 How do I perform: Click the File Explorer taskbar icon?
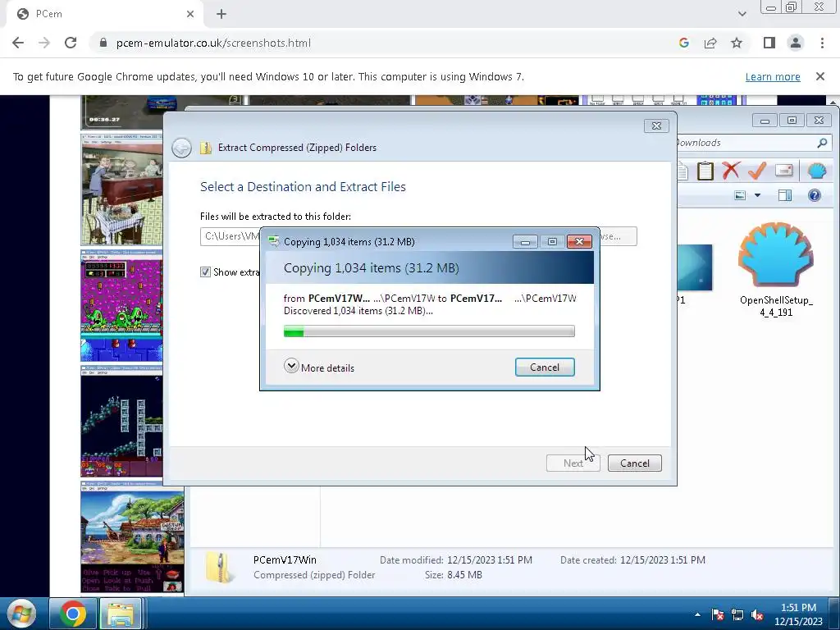120,614
